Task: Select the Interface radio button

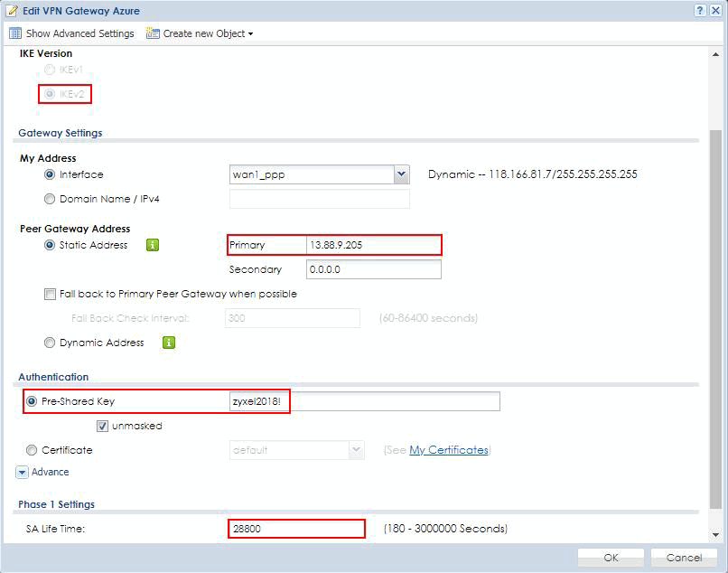Action: [x=50, y=174]
